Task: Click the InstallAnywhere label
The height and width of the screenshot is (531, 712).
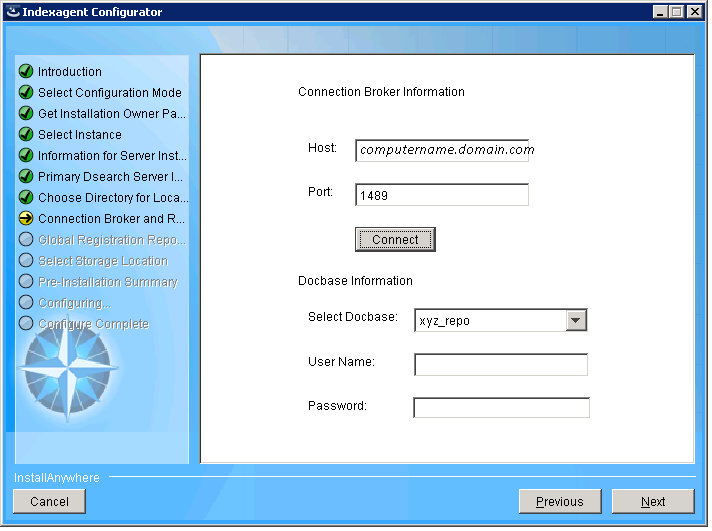Action: pyautogui.click(x=56, y=478)
